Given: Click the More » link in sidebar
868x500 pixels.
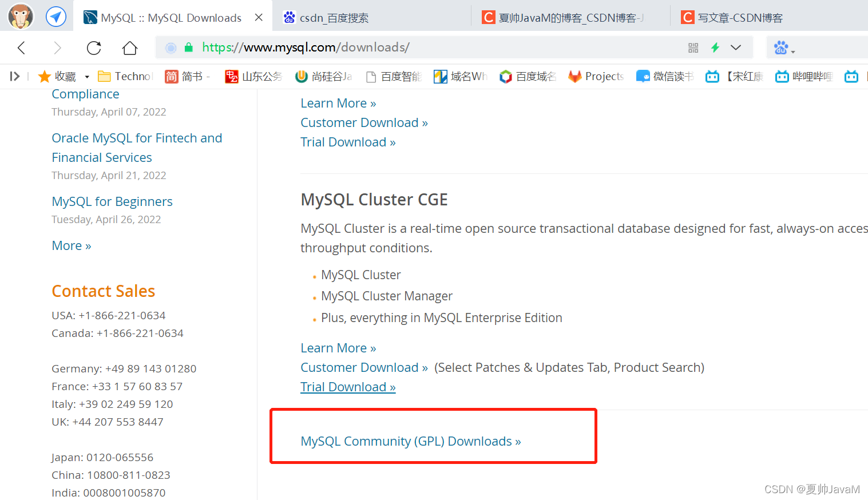Looking at the screenshot, I should tap(72, 245).
